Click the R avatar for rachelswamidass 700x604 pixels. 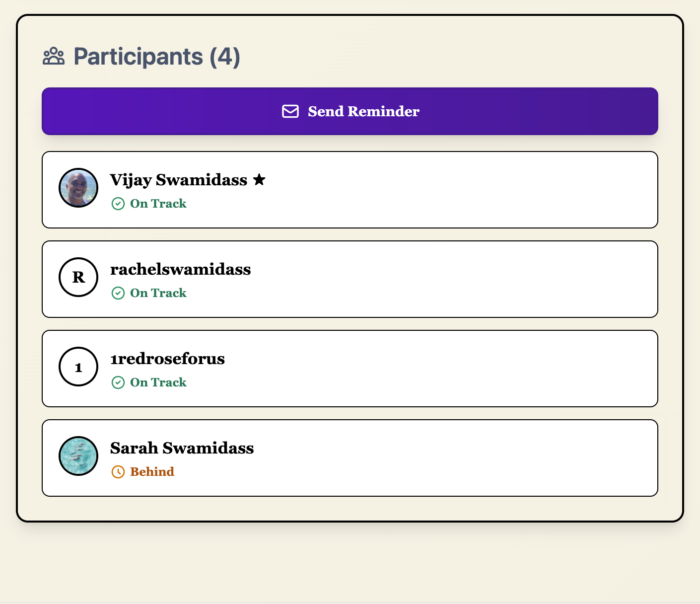(78, 277)
